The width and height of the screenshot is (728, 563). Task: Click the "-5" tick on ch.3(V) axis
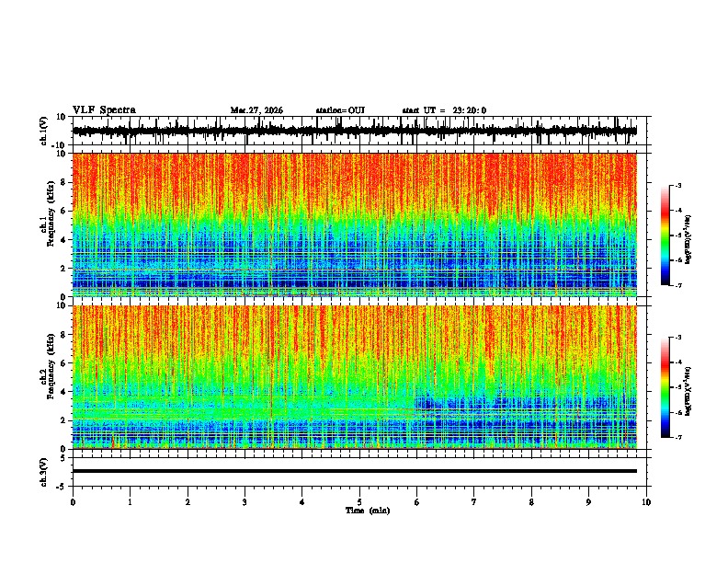(x=62, y=487)
